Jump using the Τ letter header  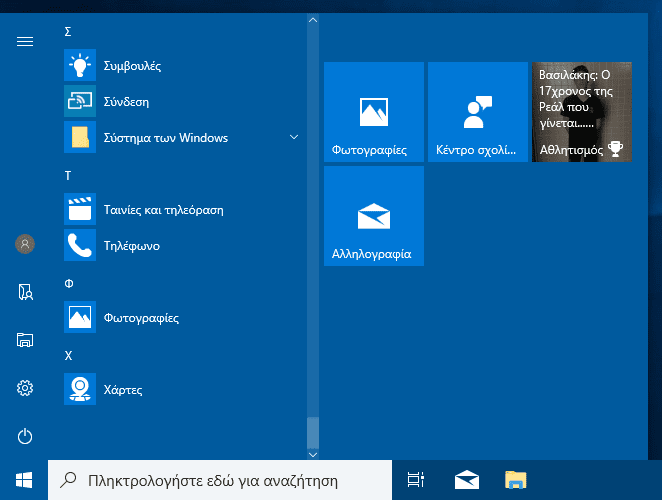pyautogui.click(x=68, y=176)
